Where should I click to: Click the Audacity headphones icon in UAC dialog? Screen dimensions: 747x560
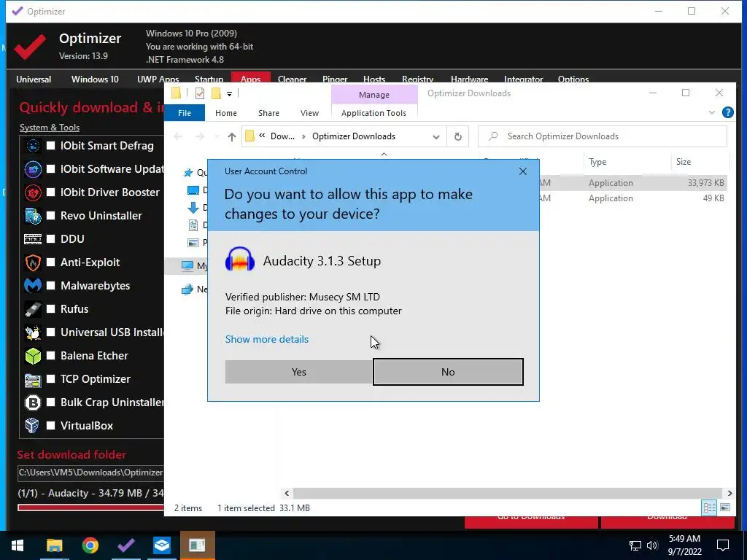tap(239, 260)
